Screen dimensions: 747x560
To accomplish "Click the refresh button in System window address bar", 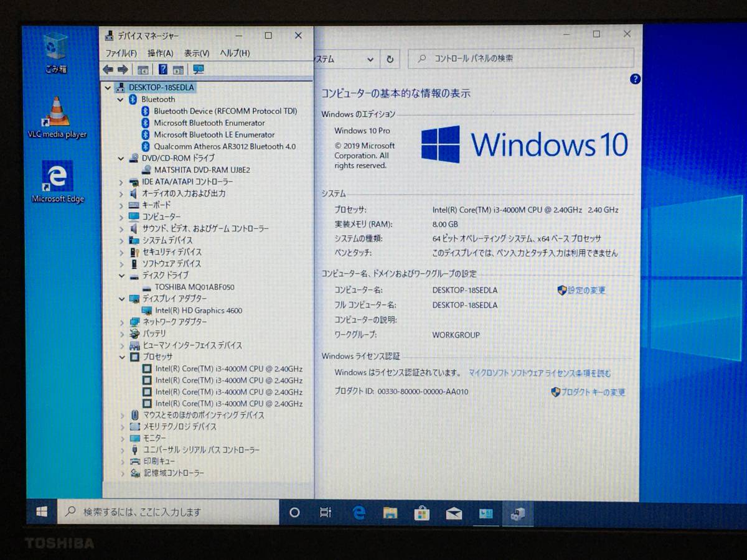I will pos(390,59).
